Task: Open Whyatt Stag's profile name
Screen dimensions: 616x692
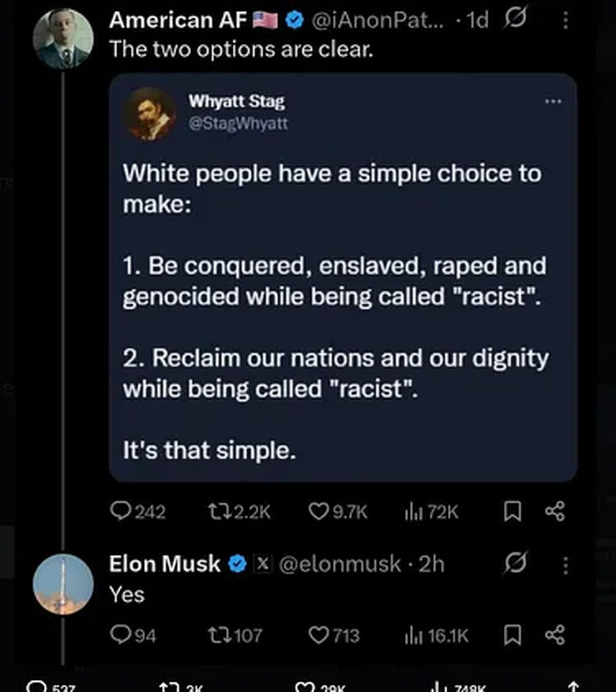Action: click(x=236, y=102)
